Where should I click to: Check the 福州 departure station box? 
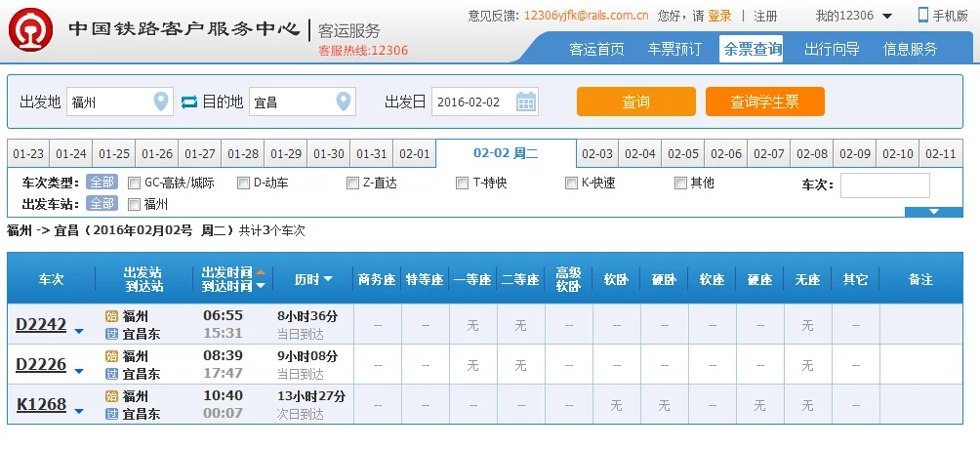[x=134, y=204]
